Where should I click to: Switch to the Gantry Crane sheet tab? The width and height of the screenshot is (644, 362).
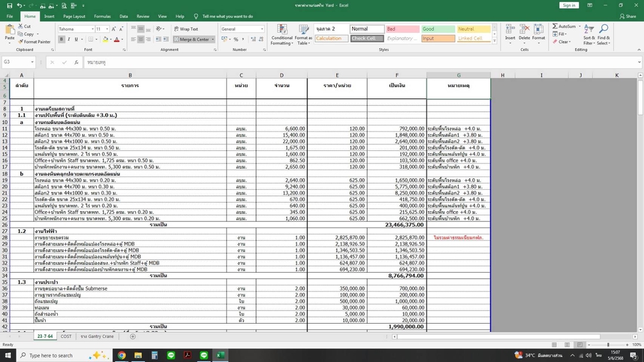[97, 336]
